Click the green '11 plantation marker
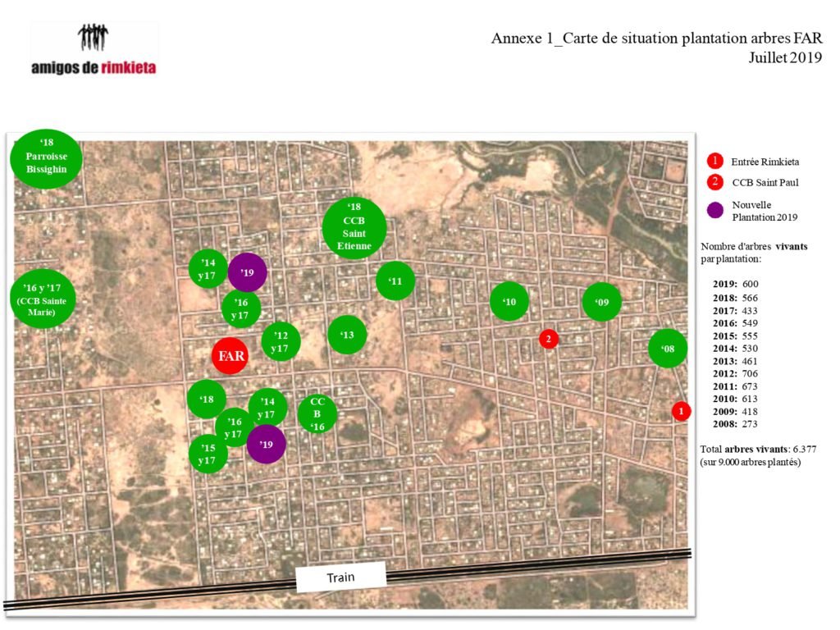This screenshot has width=840, height=630. (395, 281)
